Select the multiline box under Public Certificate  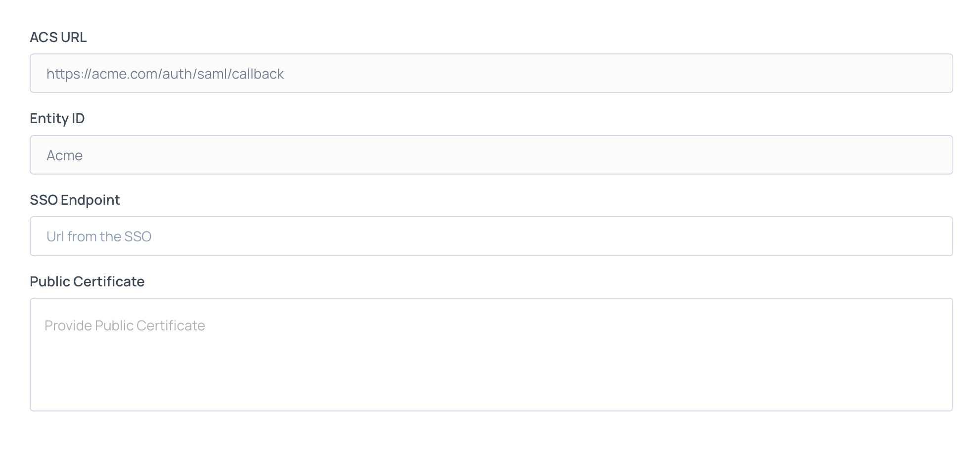(x=491, y=354)
